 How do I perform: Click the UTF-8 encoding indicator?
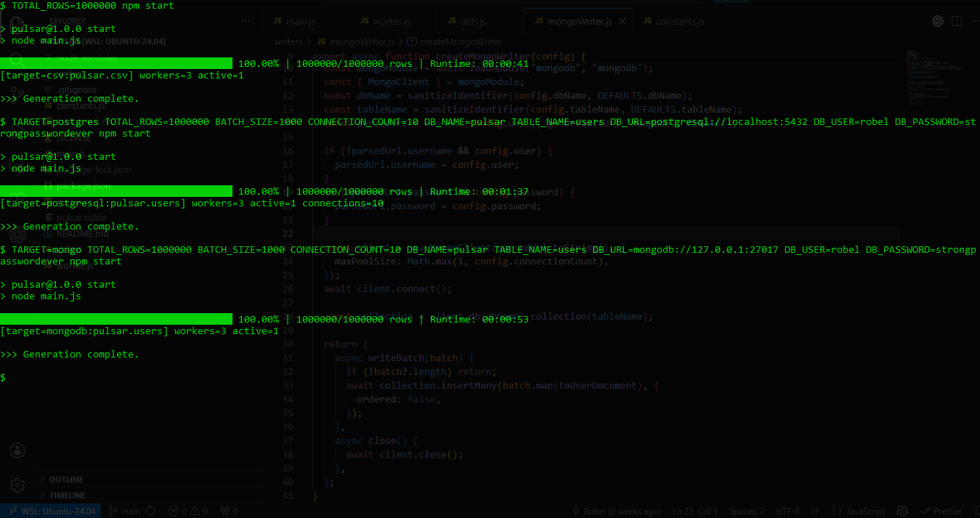click(787, 511)
